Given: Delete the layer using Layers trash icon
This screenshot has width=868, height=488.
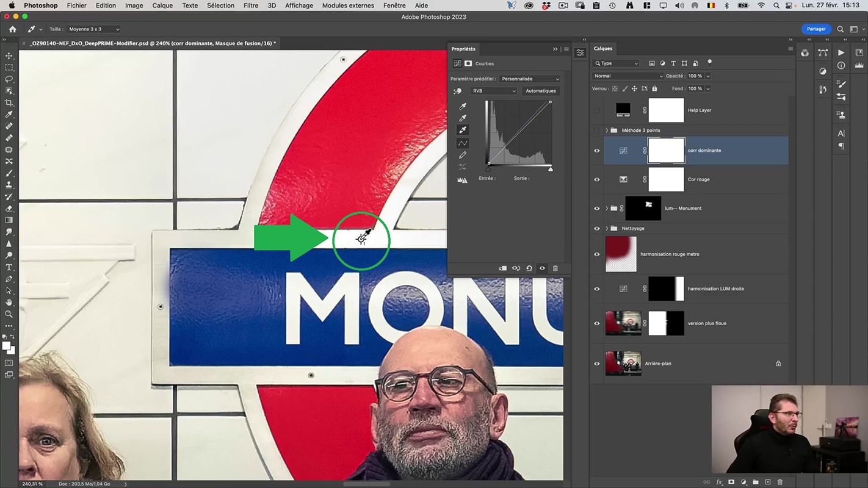Looking at the screenshot, I should pos(780,482).
